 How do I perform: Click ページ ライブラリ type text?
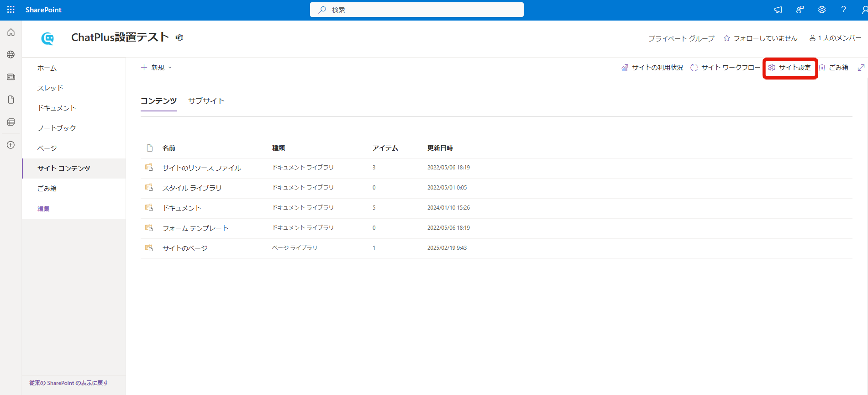295,248
